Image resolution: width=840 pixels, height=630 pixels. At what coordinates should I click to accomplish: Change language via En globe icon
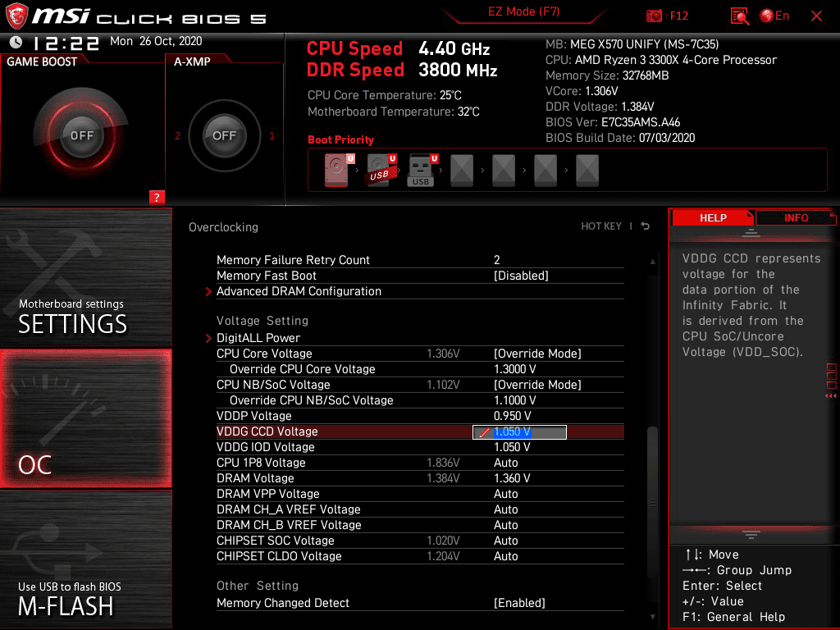(x=774, y=16)
